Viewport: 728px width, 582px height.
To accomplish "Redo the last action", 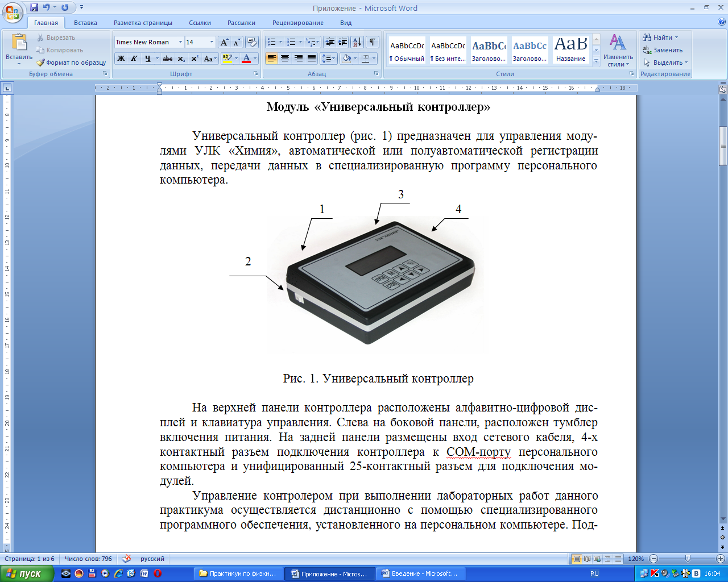I will point(65,7).
